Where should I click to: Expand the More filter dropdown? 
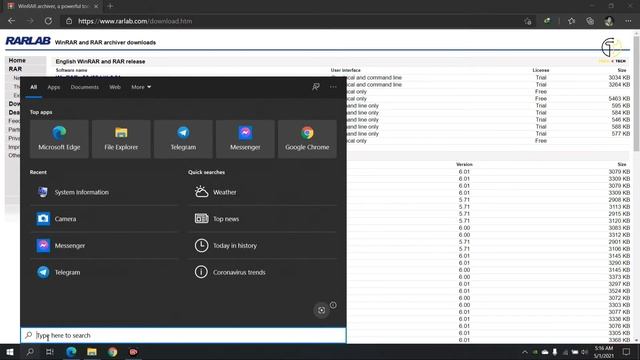coord(141,87)
